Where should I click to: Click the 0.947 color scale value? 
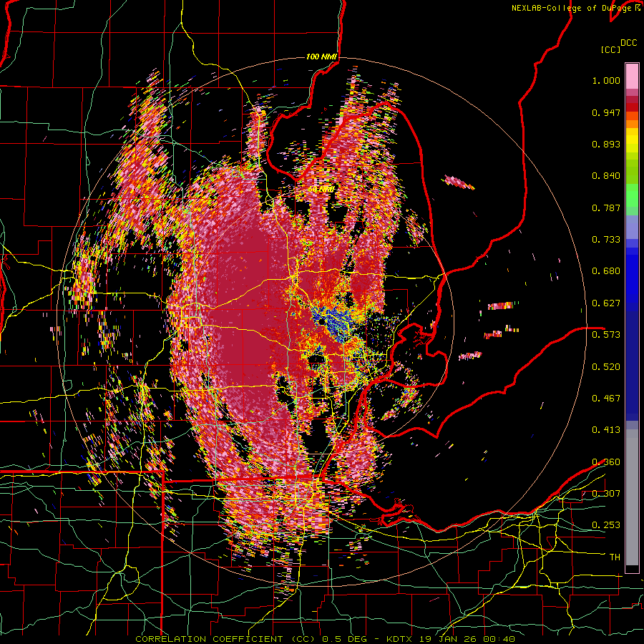point(606,112)
